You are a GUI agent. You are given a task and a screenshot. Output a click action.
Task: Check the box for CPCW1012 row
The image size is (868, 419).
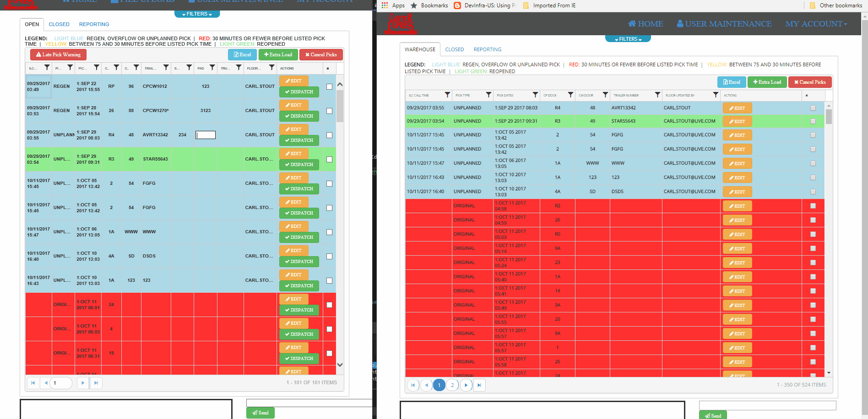[329, 86]
